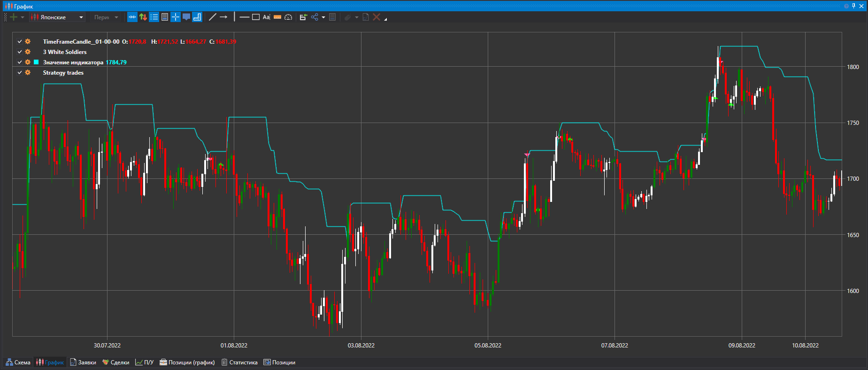This screenshot has width=868, height=370.
Task: Click the Позиции (график) tab
Action: click(187, 362)
